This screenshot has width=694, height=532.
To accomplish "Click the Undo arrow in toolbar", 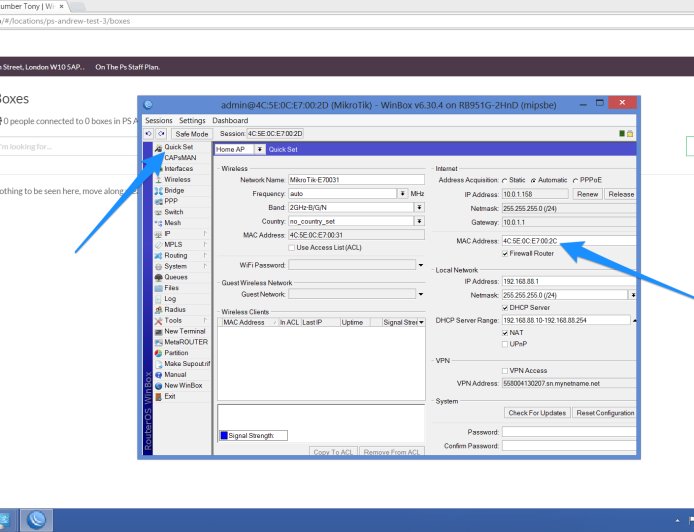I will point(149,134).
